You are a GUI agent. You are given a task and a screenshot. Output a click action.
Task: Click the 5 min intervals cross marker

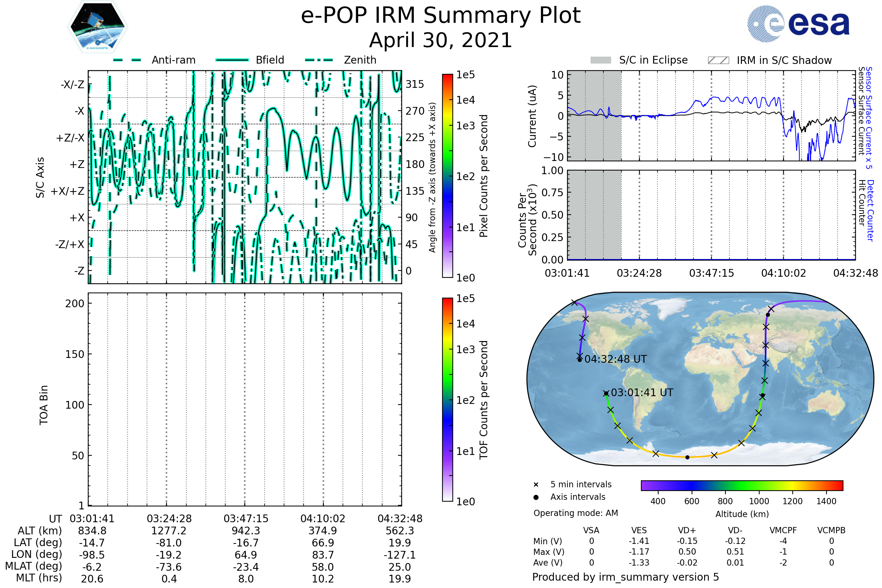pos(536,485)
